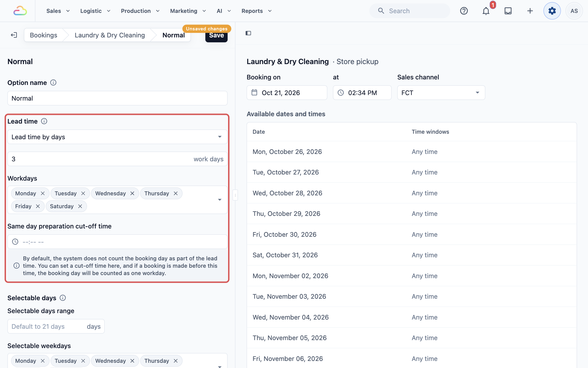Screen dimensions: 588x368
Task: Click the 02:34 PM time field
Action: 362,93
